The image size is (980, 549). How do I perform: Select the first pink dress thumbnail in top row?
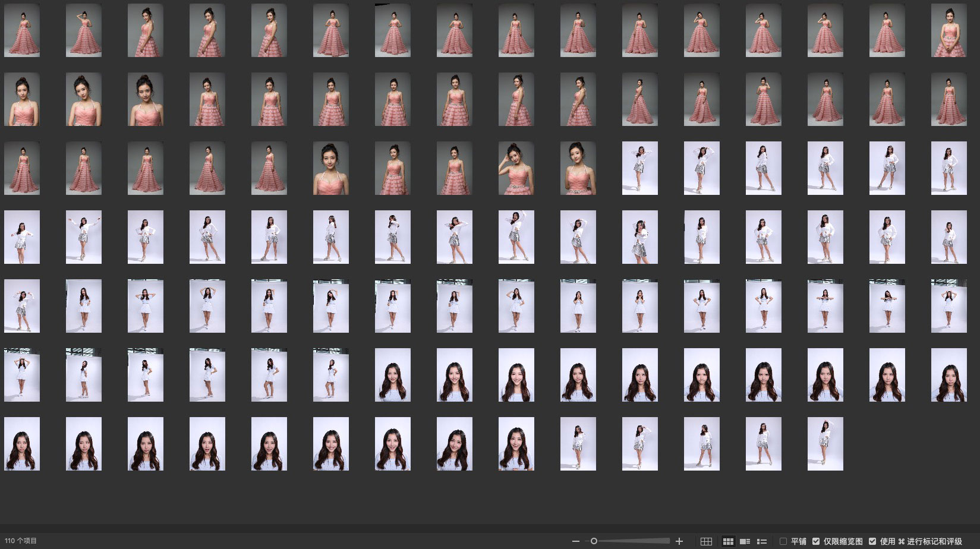[22, 30]
